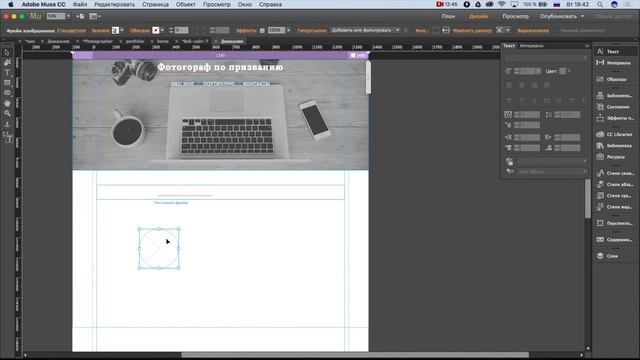Image resolution: width=640 pixels, height=360 pixels.
Task: Collapse the Text panel with double arrows
Action: (587, 46)
